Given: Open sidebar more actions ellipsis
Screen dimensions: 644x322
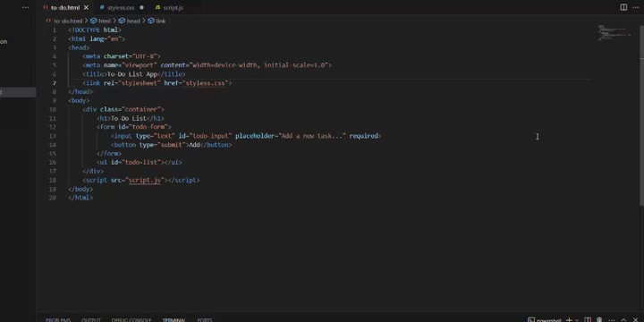Looking at the screenshot, I should 25,7.
